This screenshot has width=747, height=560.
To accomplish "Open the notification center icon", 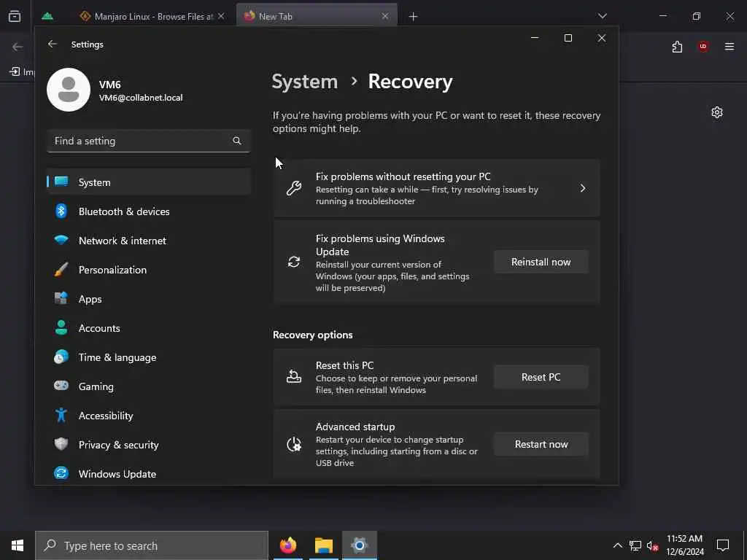I will 723,545.
